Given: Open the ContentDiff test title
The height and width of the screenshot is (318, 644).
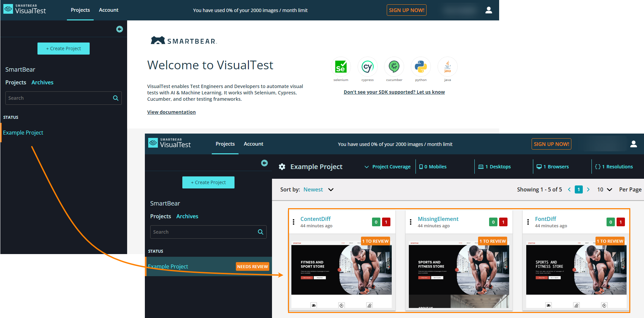Looking at the screenshot, I should [x=315, y=219].
